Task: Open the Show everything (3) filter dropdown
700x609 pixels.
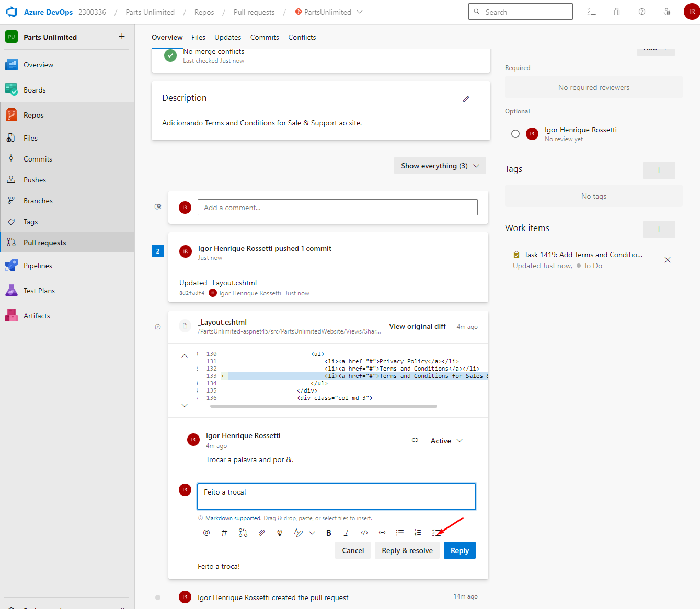Action: click(440, 166)
